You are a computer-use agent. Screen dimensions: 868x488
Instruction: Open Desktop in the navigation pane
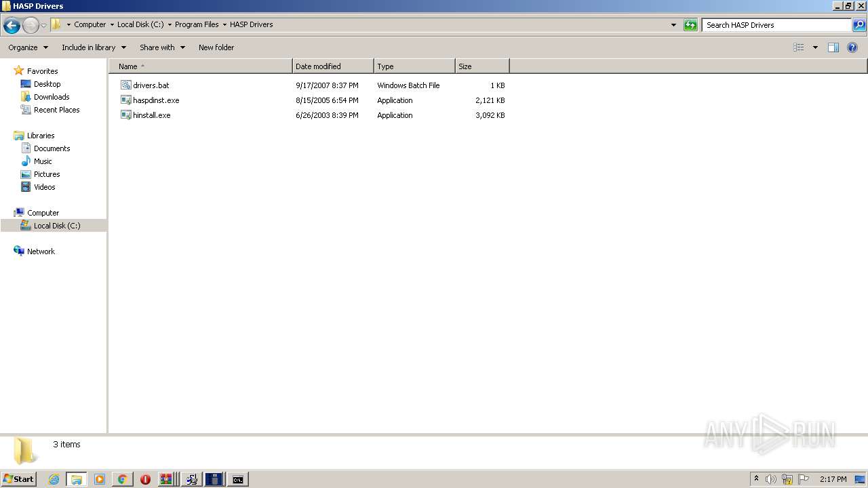[47, 84]
